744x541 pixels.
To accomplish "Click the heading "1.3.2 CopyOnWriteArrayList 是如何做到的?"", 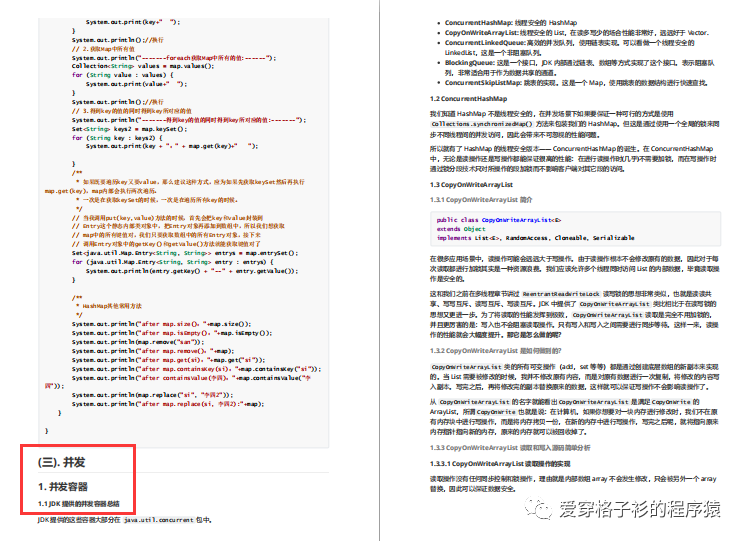I will [495, 351].
